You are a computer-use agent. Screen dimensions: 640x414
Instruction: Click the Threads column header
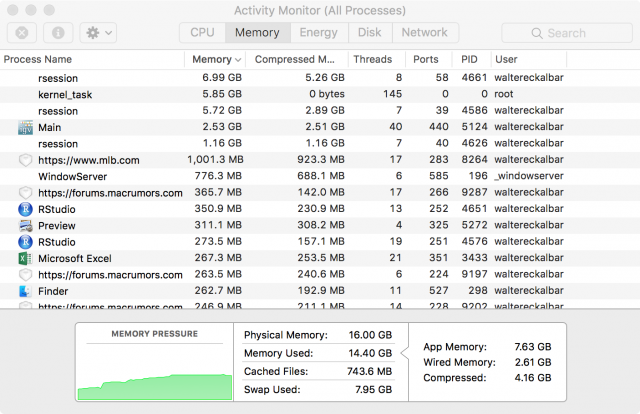[x=372, y=59]
